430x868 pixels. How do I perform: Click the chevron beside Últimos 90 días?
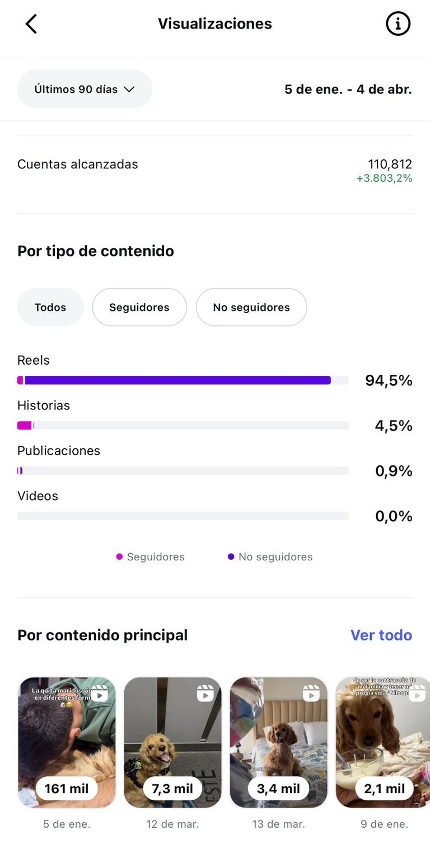(x=129, y=89)
